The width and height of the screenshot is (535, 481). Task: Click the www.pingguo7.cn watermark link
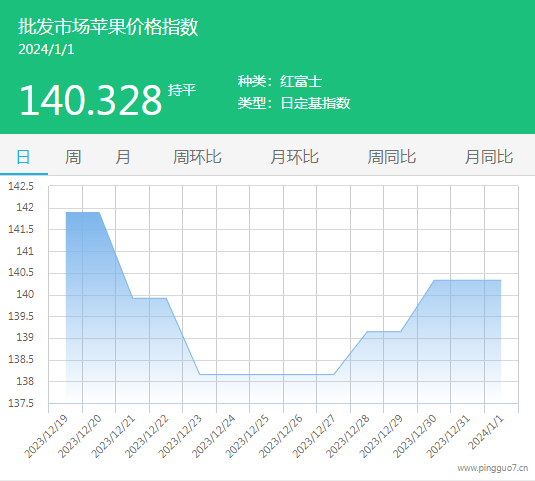click(493, 468)
